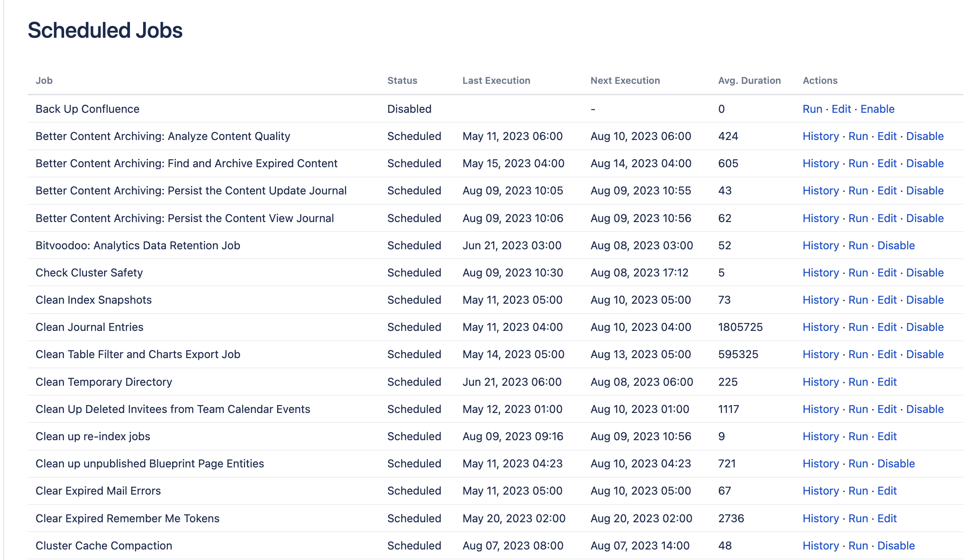Disable Bitvoodoo Analytics Data Retention Job
The width and height of the screenshot is (973, 560).
(896, 245)
